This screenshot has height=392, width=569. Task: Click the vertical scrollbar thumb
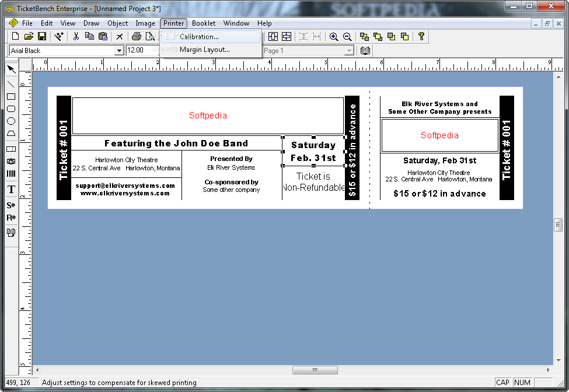coord(558,225)
